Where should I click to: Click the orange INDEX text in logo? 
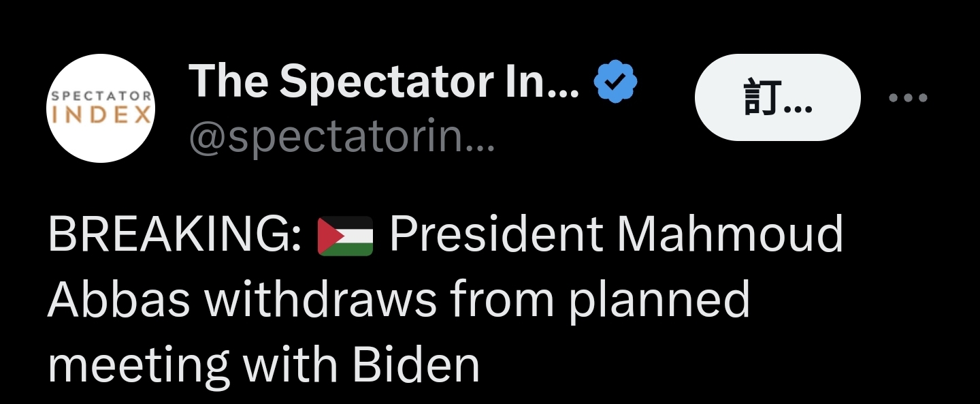[102, 114]
